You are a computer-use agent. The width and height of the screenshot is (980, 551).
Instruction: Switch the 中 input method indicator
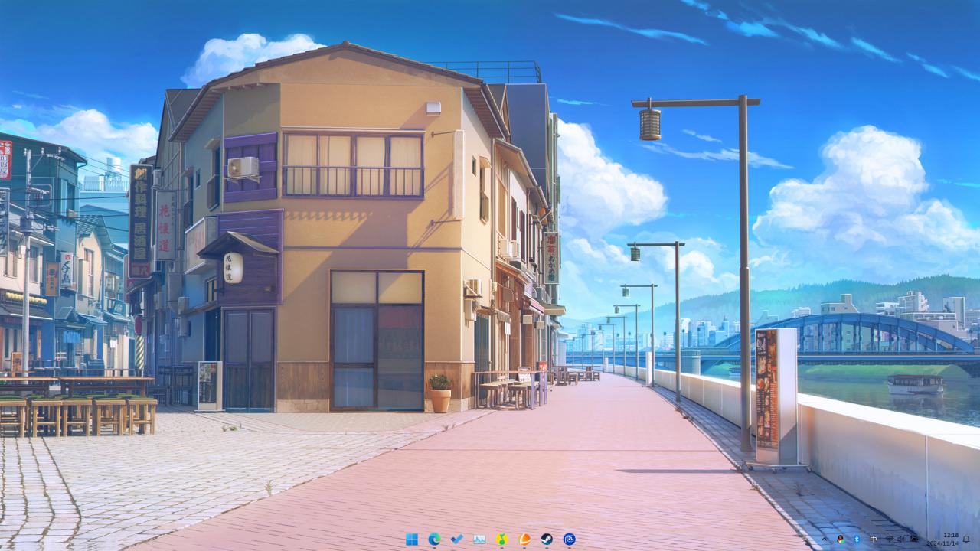[x=874, y=540]
